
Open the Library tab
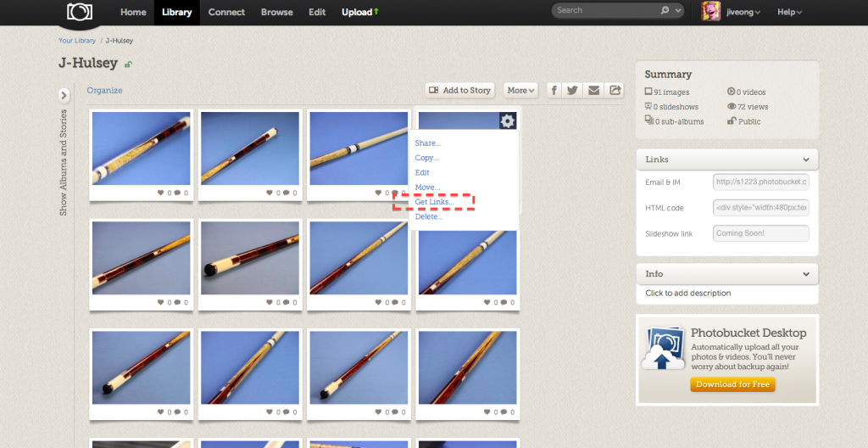[x=176, y=12]
